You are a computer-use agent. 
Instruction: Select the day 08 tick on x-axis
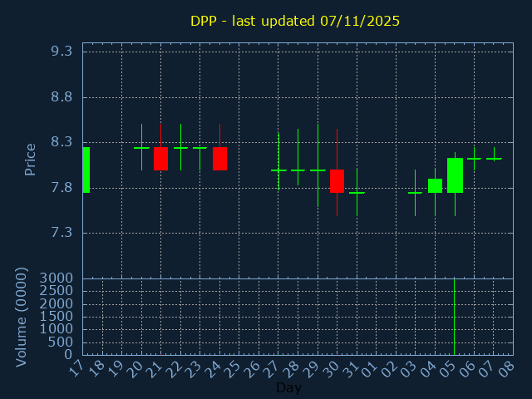coord(508,367)
